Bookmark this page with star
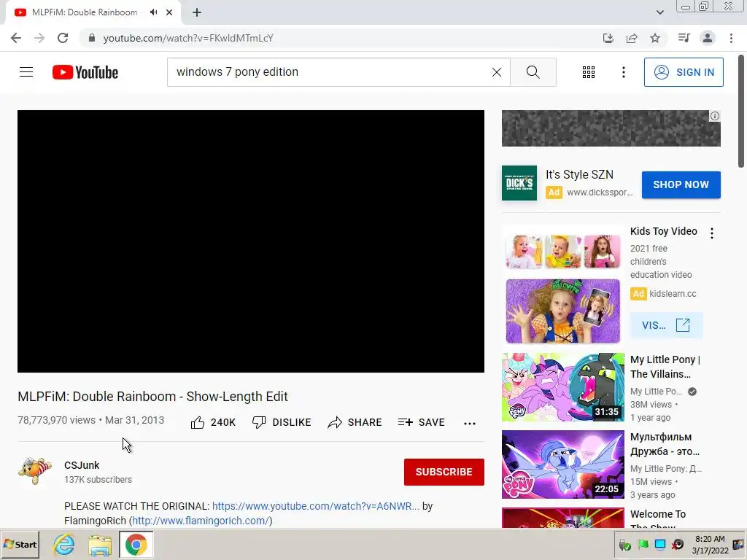This screenshot has height=560, width=747. pyautogui.click(x=655, y=38)
